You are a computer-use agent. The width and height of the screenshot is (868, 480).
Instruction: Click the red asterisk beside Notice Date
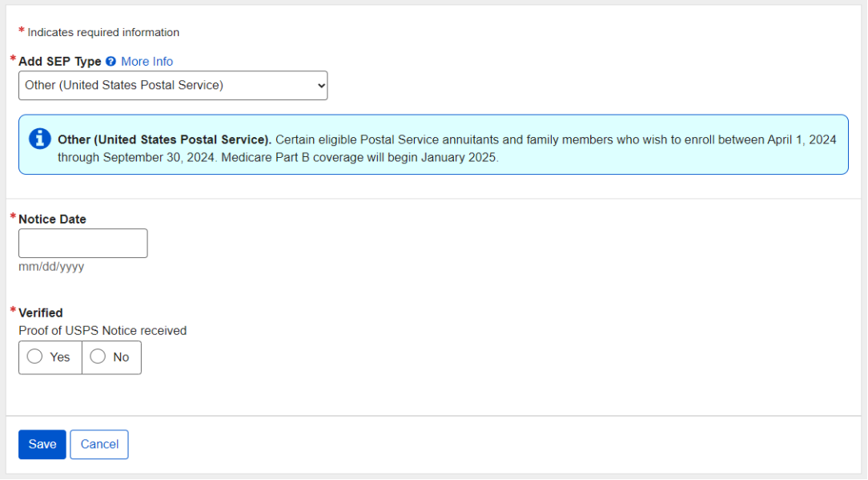(x=13, y=217)
